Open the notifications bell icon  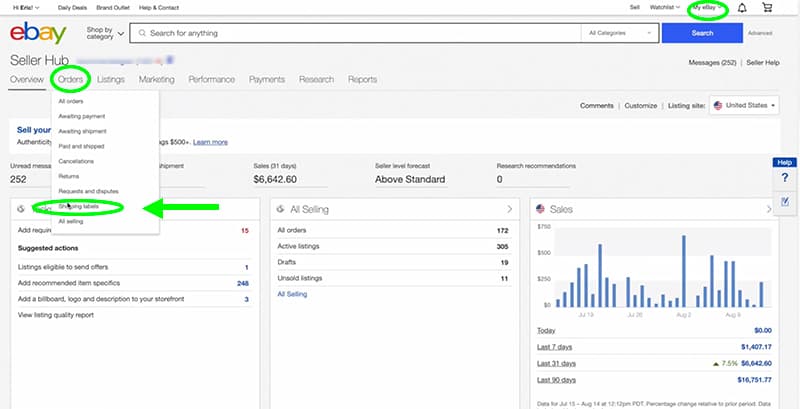(x=742, y=8)
